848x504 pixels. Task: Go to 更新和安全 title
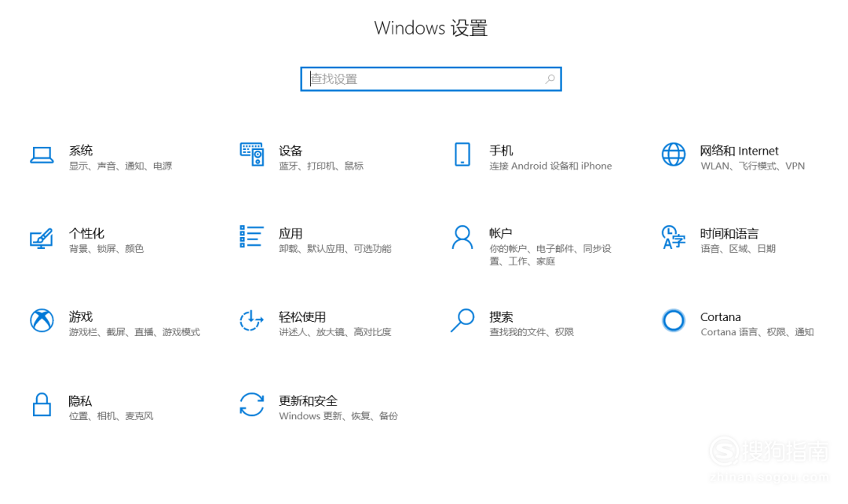[x=309, y=400]
